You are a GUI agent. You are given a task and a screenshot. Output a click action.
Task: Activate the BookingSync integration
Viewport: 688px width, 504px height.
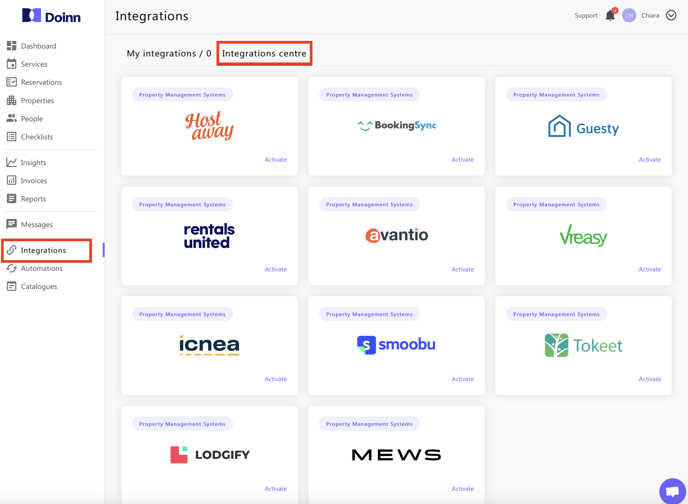463,160
